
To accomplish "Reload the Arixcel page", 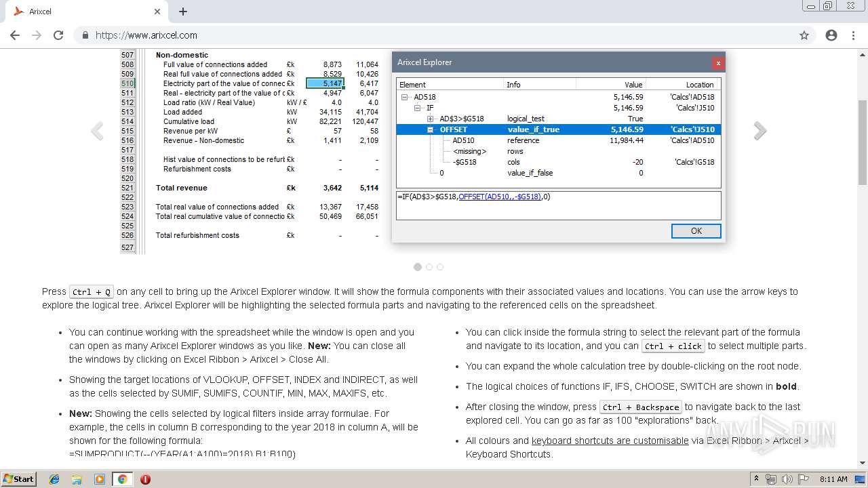I will (58, 35).
